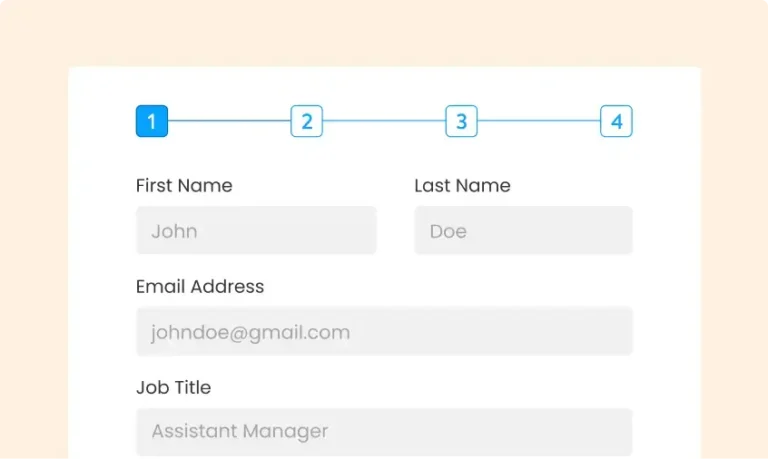Click the "Doe" placeholder text
This screenshot has height=459, width=768.
coord(448,231)
